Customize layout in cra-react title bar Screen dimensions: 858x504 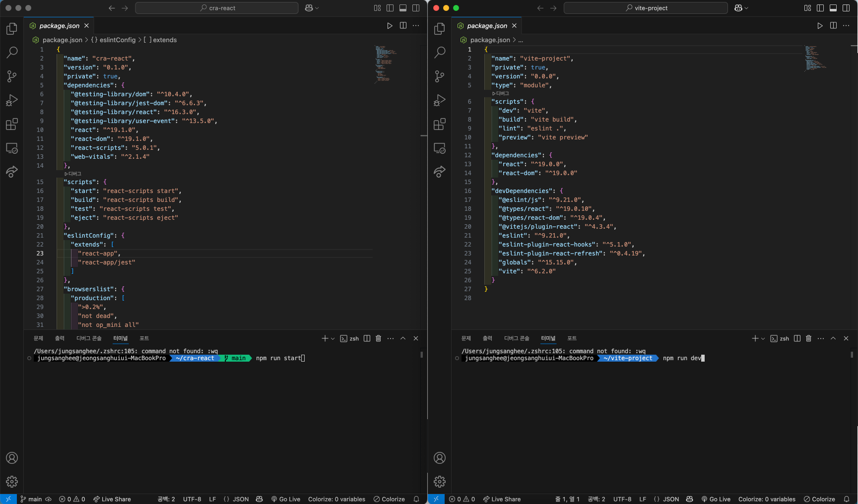coord(377,8)
